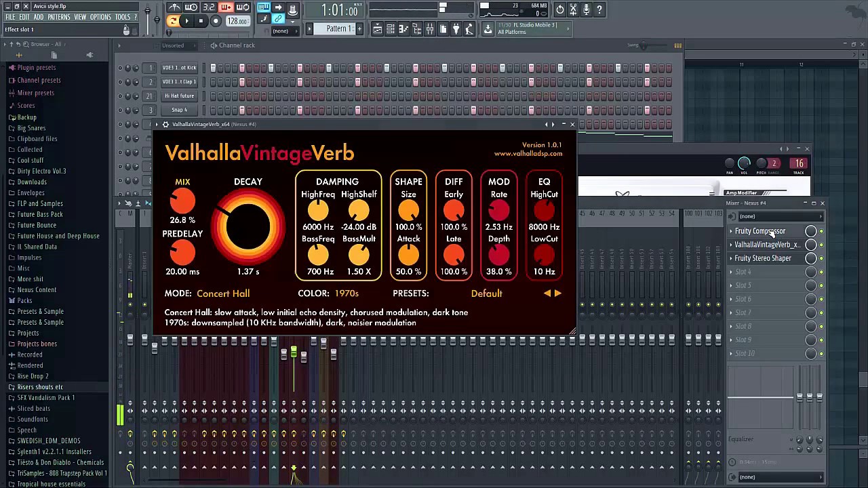
Task: Click the Snap 4 channel button
Action: [x=179, y=110]
